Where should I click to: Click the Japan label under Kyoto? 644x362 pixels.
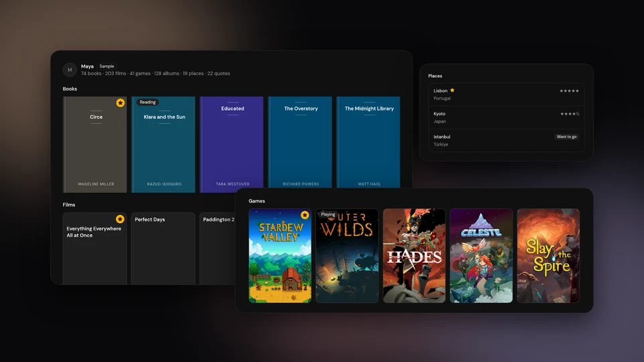(439, 121)
